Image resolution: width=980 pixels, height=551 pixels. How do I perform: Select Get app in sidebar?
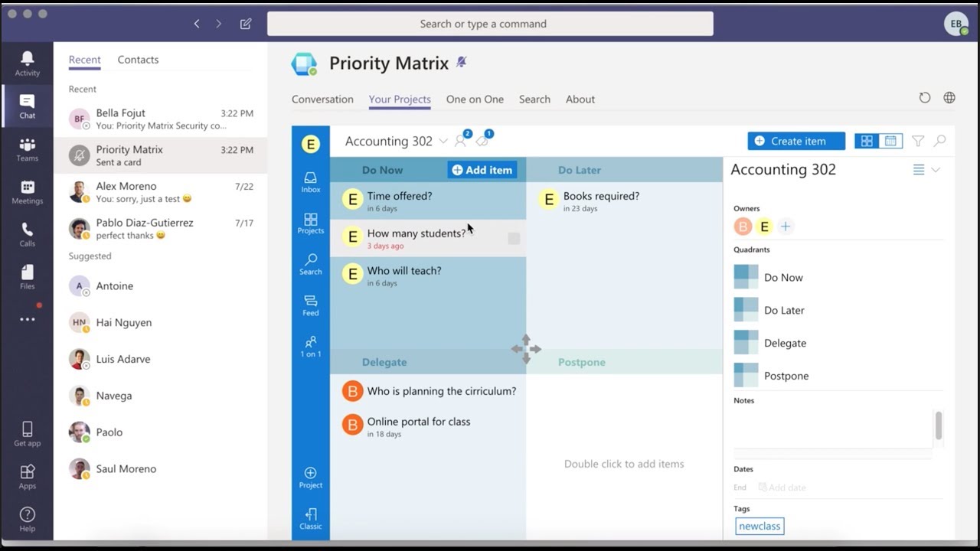click(27, 434)
